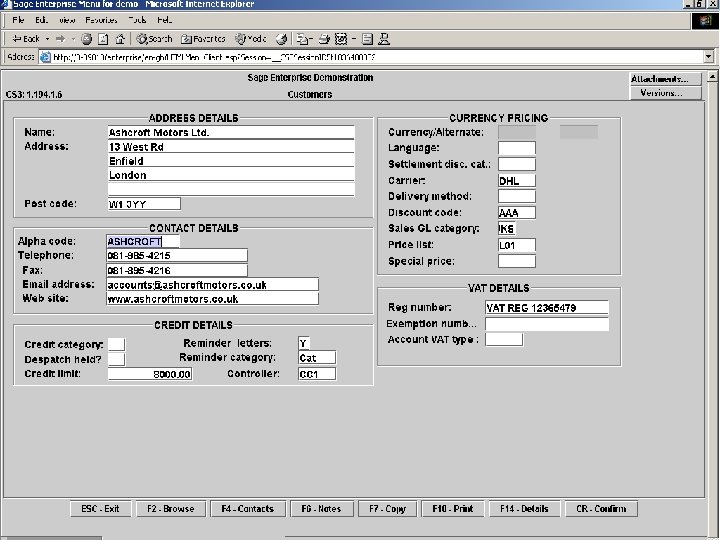Open the Back history dropdown arrow

(x=47, y=39)
